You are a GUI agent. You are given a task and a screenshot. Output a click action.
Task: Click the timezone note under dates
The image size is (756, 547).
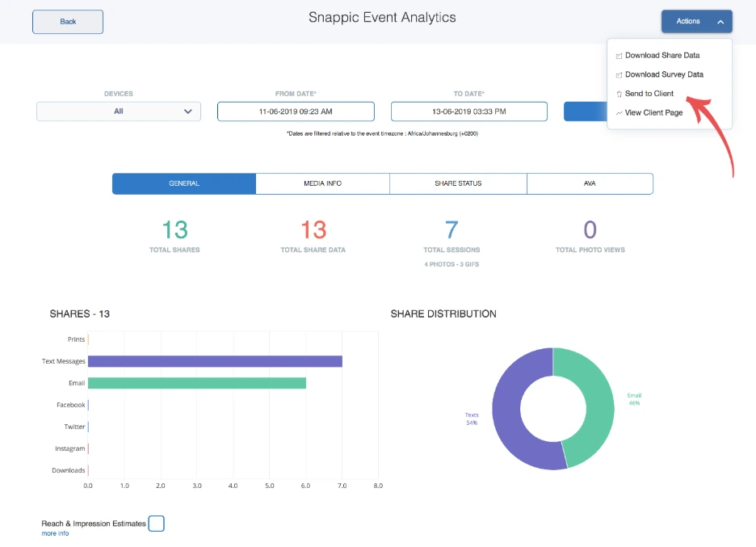(382, 133)
